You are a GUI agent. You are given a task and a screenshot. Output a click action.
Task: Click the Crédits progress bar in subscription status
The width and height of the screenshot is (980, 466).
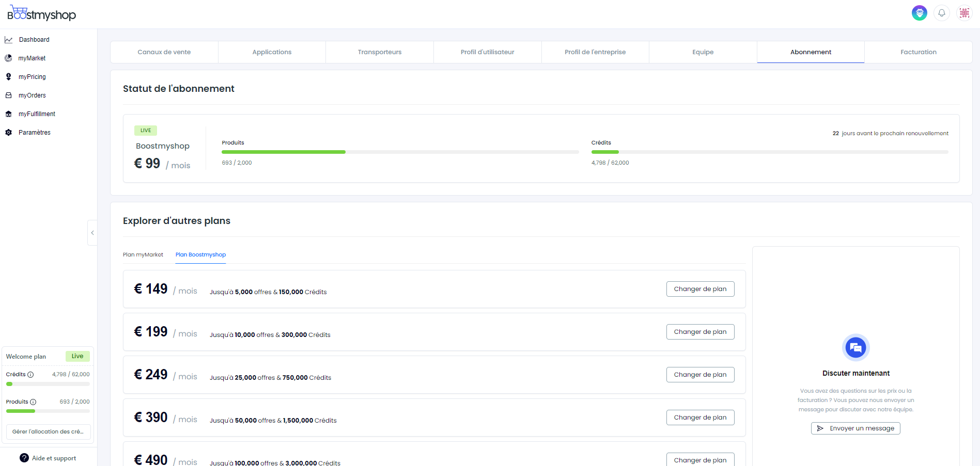[770, 152]
